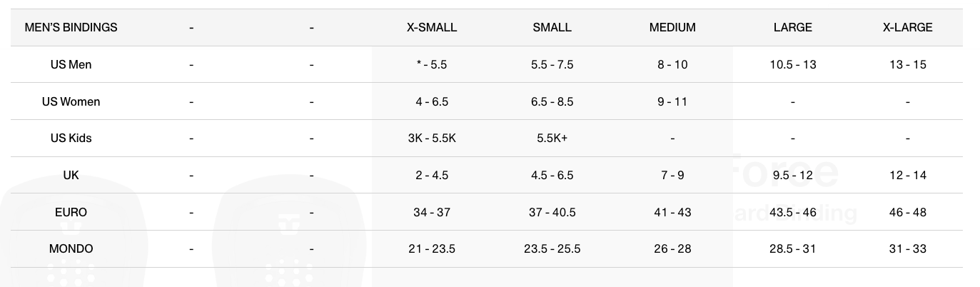Click the US Men row label
Screen dimensions: 980x287
point(71,64)
